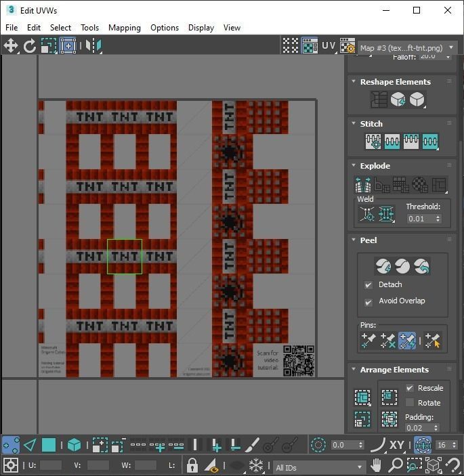Screen dimensions: 464x476
Task: Click Pack Custom icon in Arrange Elements
Action: click(362, 397)
